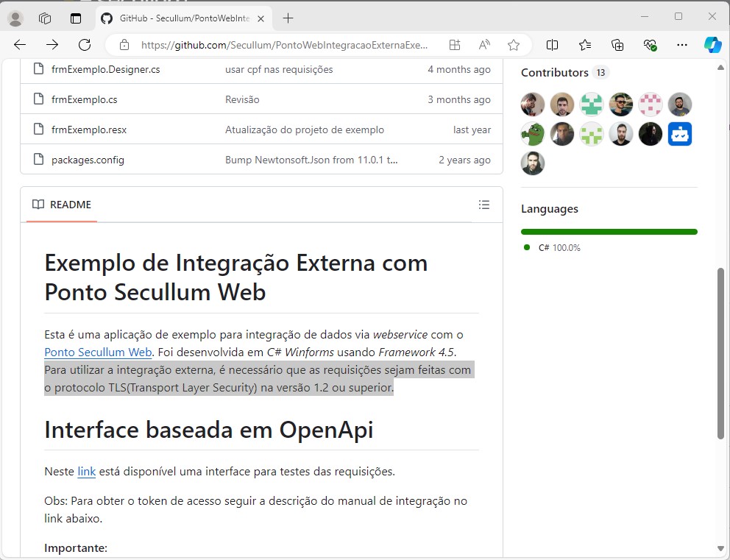Click the file icon beside packages.config

click(x=39, y=160)
